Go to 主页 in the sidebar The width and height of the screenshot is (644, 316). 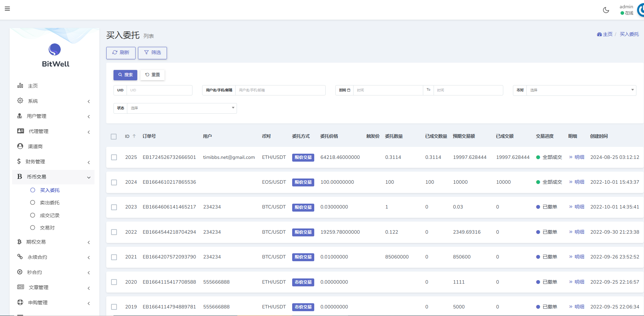point(33,86)
